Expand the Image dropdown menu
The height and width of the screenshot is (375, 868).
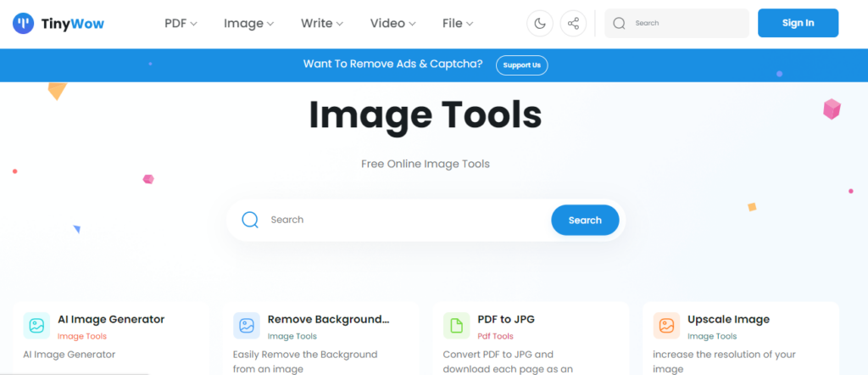pos(248,24)
